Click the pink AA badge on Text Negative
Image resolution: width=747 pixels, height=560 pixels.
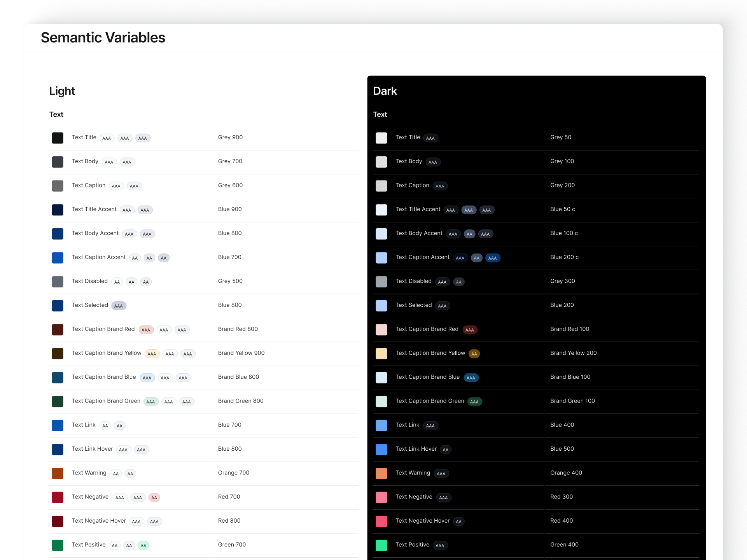154,498
